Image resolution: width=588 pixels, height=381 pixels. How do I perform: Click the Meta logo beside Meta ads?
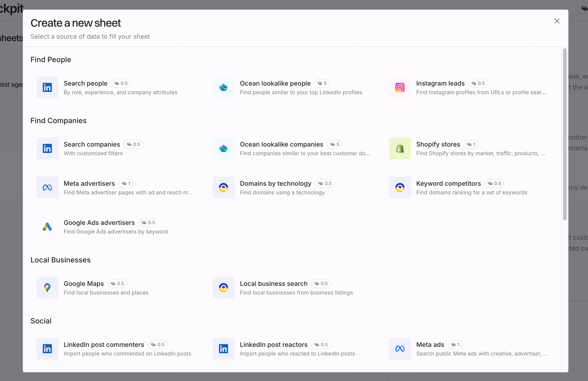pyautogui.click(x=400, y=349)
